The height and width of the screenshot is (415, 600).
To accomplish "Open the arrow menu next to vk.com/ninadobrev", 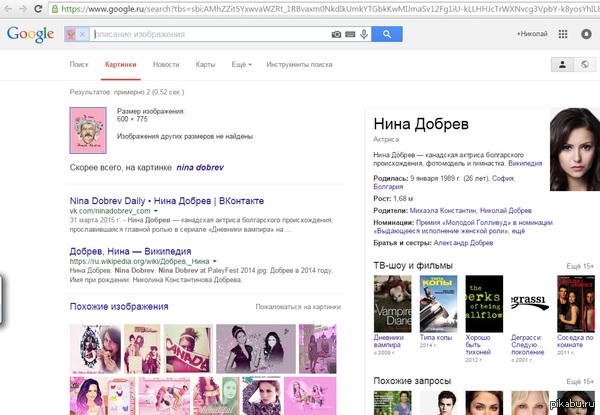I will point(157,212).
